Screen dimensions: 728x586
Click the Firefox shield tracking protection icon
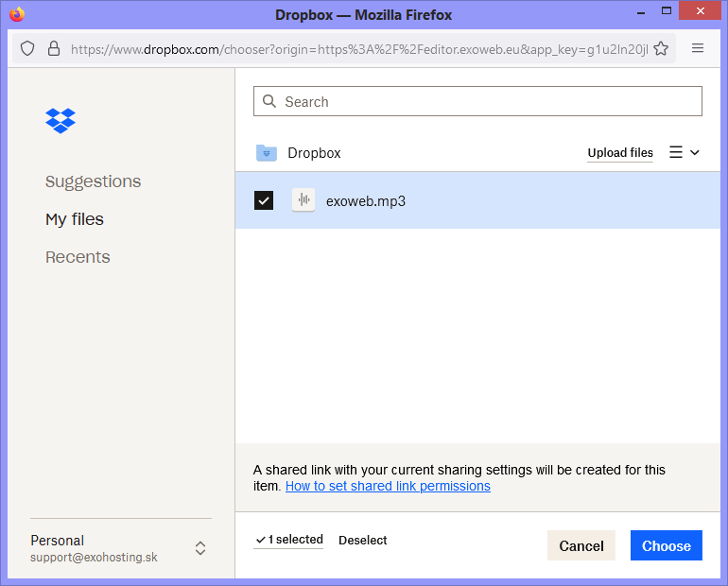point(27,48)
